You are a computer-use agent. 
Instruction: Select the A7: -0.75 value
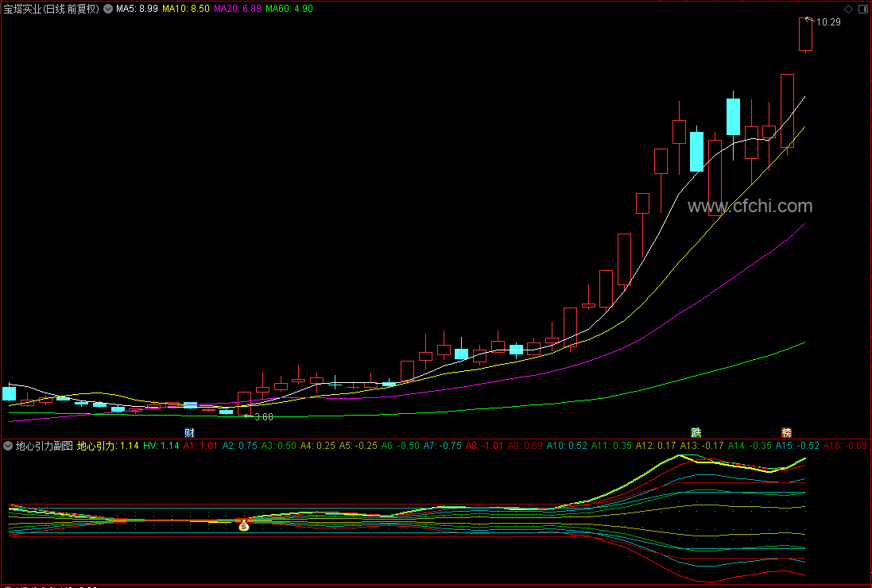pos(442,446)
